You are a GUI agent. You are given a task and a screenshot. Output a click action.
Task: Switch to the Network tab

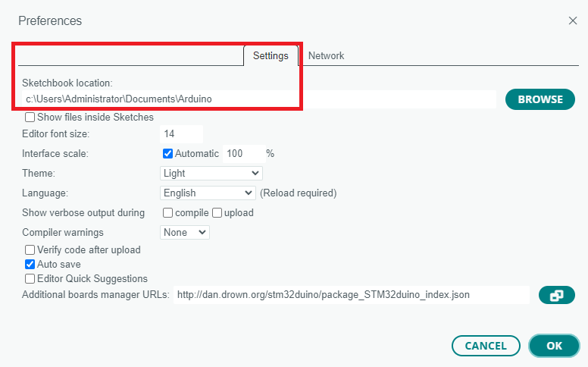(x=326, y=56)
